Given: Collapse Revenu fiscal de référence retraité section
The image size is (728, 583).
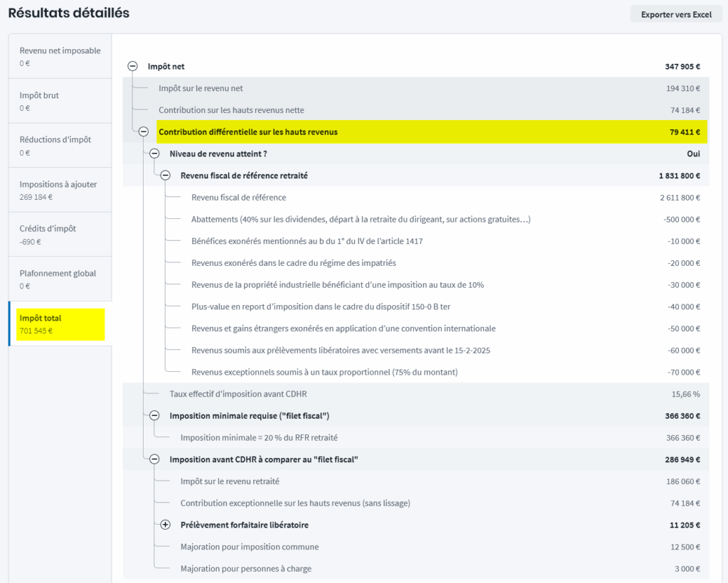Looking at the screenshot, I should (166, 176).
